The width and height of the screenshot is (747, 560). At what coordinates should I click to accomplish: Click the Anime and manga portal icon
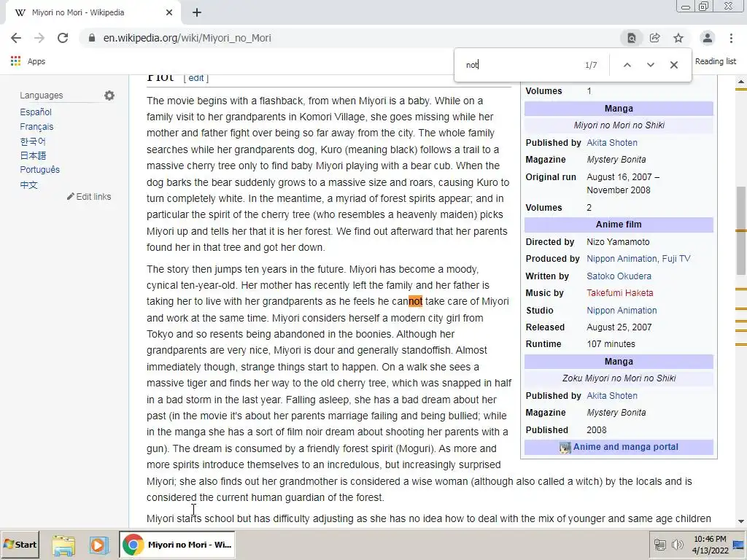point(565,448)
